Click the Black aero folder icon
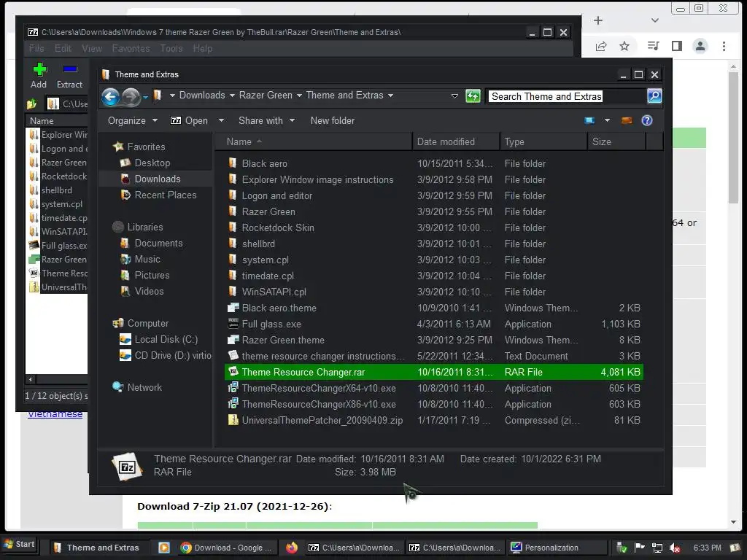Viewport: 747px width, 560px height. click(233, 163)
